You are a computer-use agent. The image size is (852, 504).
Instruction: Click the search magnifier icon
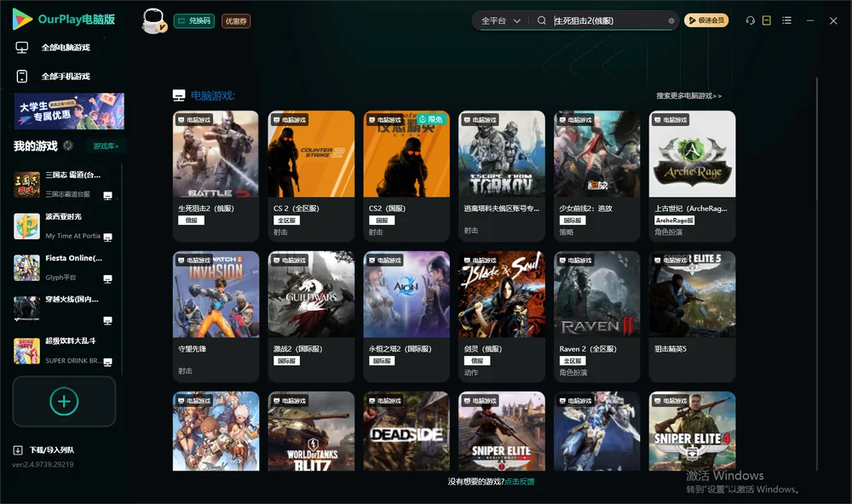tap(542, 20)
